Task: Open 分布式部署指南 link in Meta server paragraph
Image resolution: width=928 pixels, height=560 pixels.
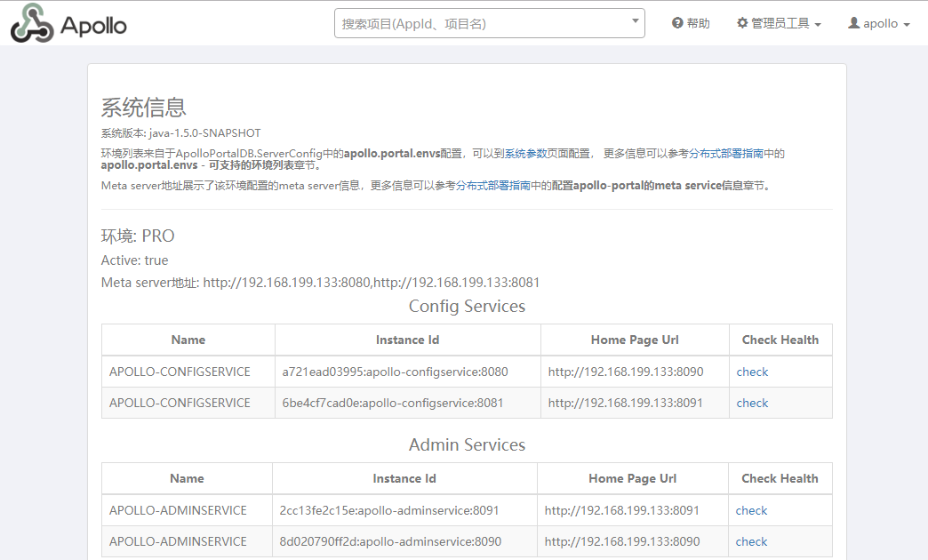Action: (493, 186)
